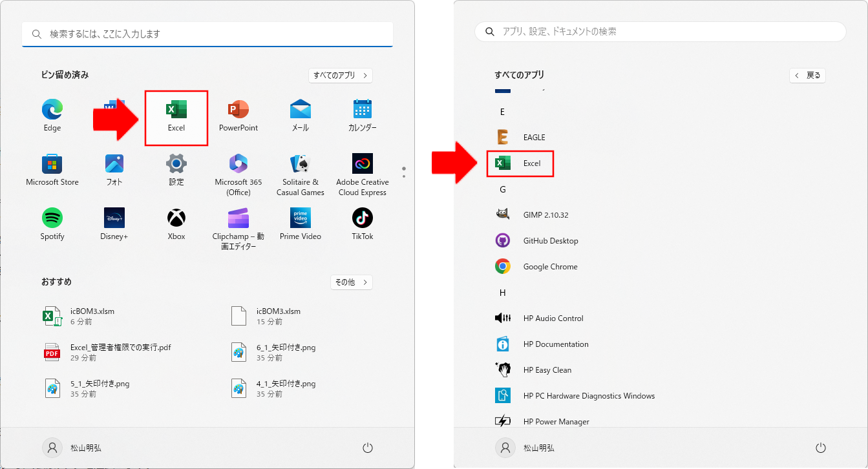Click the E letter header in all apps
Screen dimensions: 868x469
(502, 112)
